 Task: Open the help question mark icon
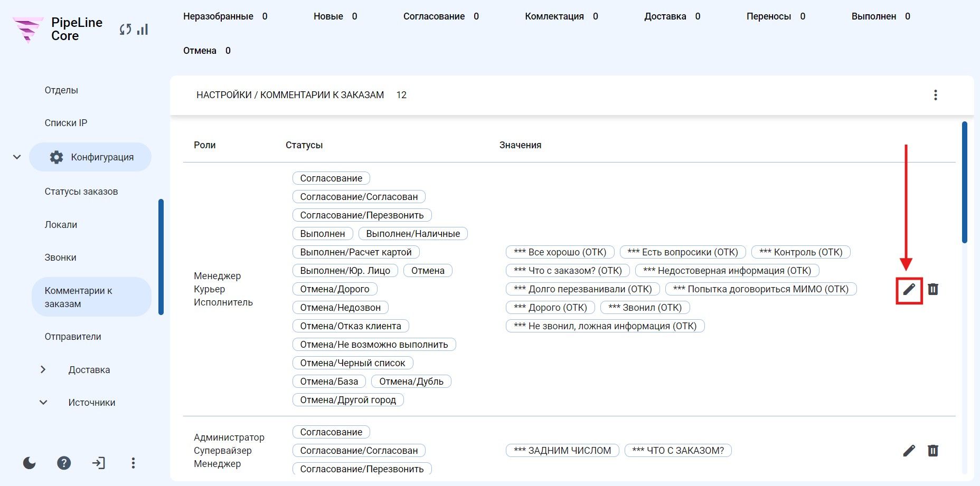coord(64,463)
